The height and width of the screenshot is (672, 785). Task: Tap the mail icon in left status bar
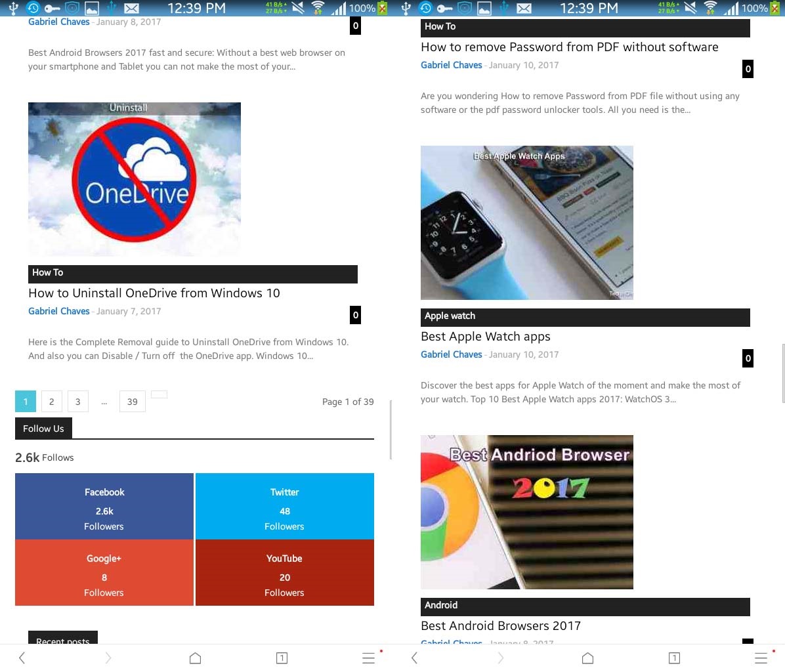132,8
